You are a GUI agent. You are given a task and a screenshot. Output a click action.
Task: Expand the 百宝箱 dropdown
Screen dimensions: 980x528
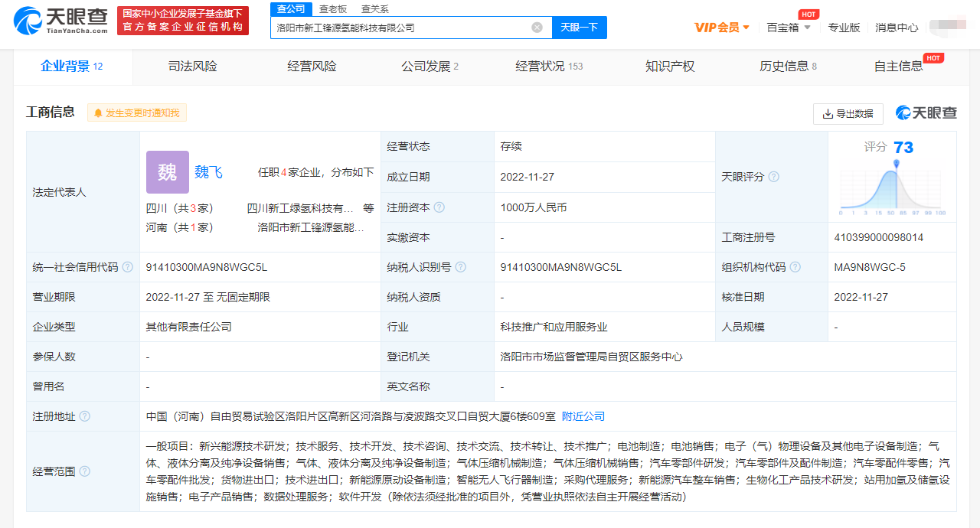pyautogui.click(x=788, y=28)
